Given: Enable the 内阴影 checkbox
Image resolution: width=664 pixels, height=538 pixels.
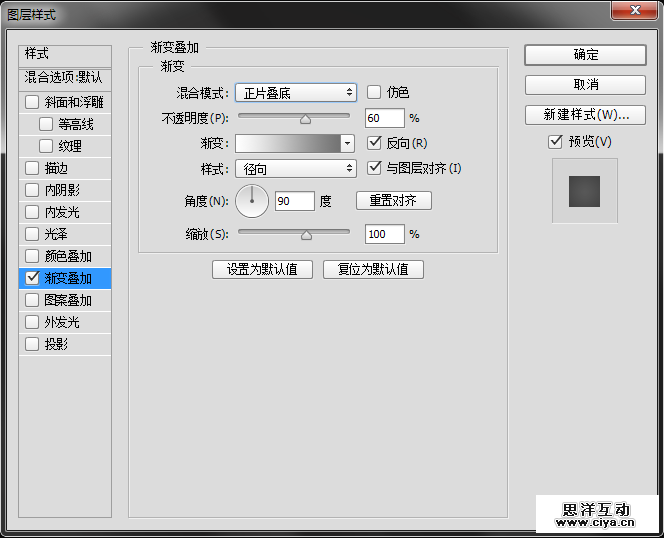Looking at the screenshot, I should click(x=32, y=190).
